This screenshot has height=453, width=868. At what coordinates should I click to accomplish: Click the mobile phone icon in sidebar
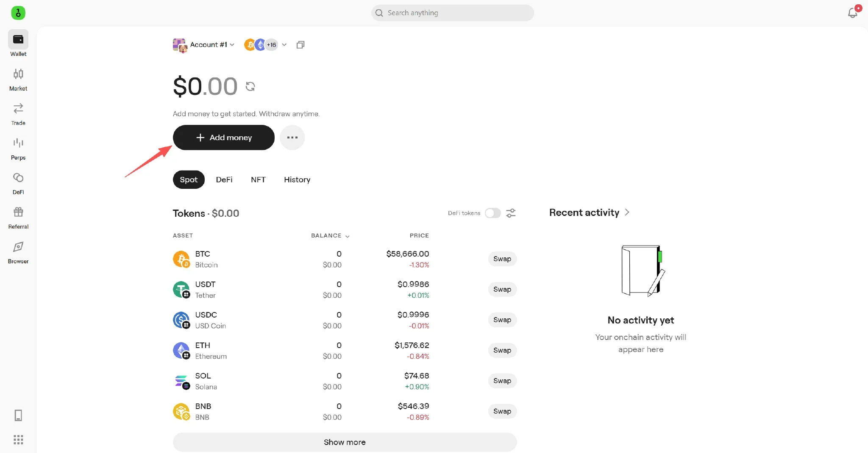[x=18, y=415]
